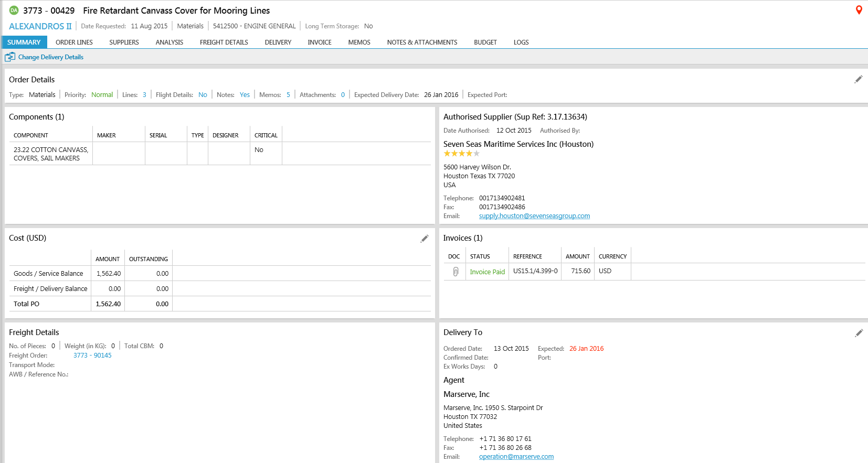Click the Marserve agent email link
This screenshot has width=868, height=463.
[516, 457]
